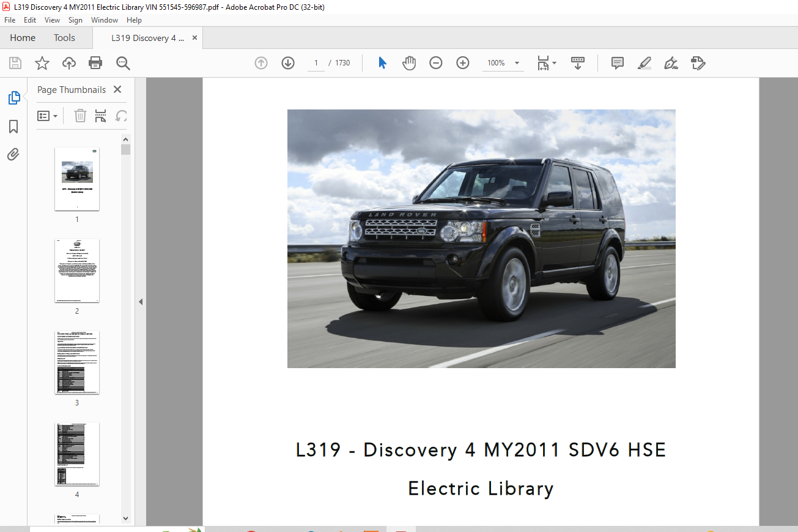Open the Window menu
The height and width of the screenshot is (532, 798).
coord(105,20)
